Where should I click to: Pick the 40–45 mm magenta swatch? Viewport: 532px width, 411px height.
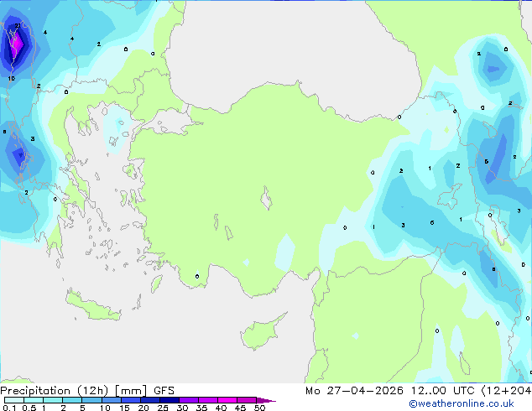coord(227,400)
